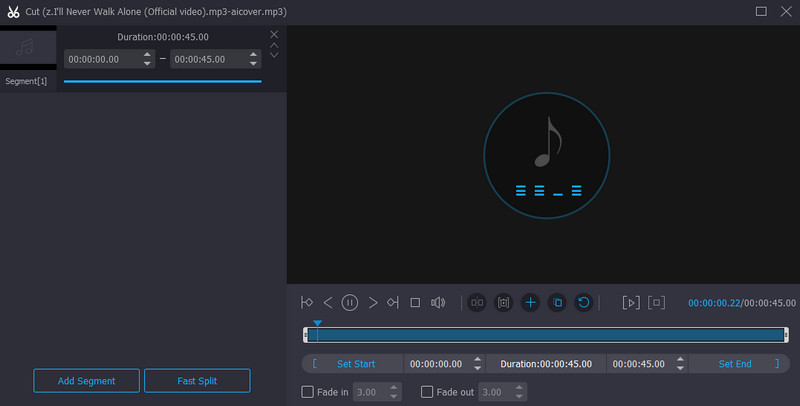Screen dimensions: 800x406
Task: Click the Add Segment button
Action: pos(86,380)
